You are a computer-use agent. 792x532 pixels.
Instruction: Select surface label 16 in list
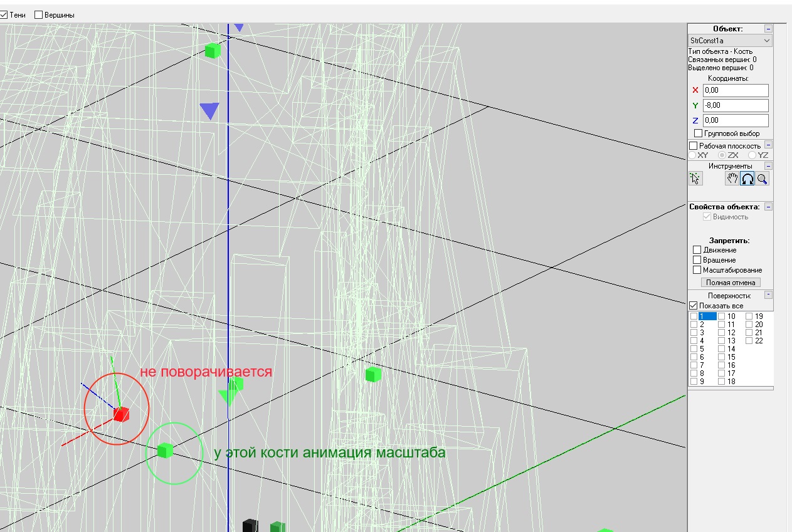click(x=731, y=365)
